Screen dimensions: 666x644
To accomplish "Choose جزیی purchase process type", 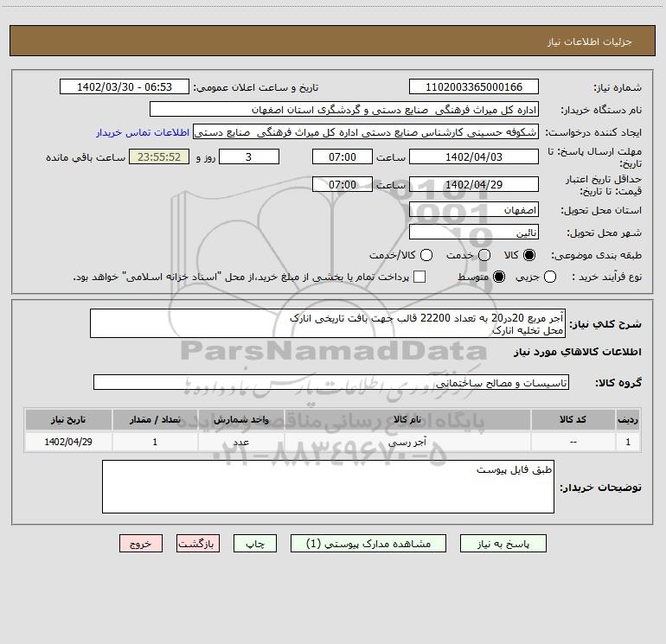I will [x=549, y=277].
